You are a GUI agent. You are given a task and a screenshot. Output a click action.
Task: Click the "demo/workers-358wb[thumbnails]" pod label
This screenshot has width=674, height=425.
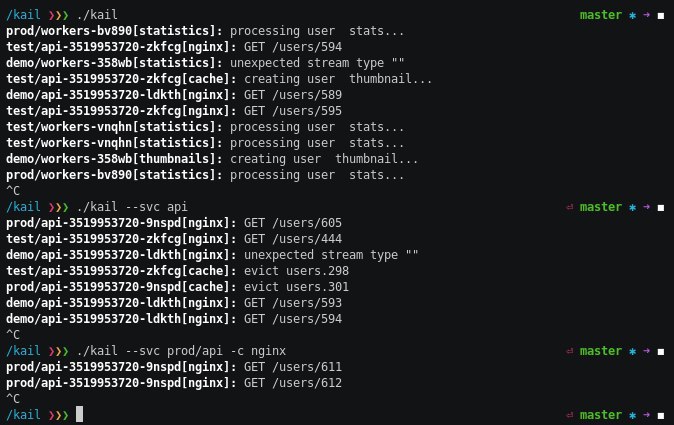pyautogui.click(x=114, y=159)
